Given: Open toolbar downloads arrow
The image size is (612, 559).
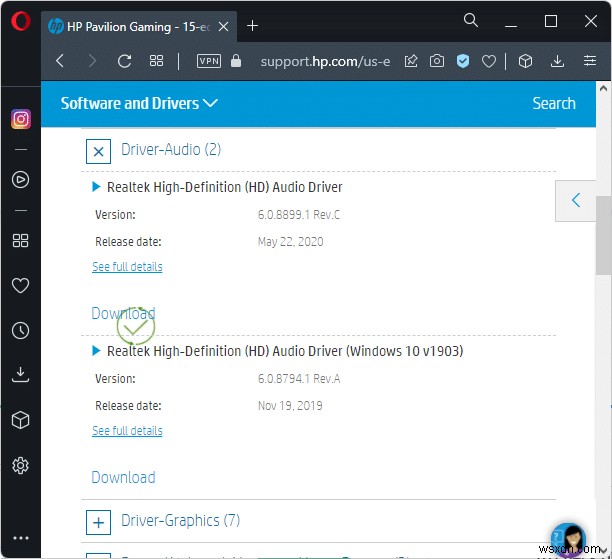Looking at the screenshot, I should pyautogui.click(x=557, y=61).
